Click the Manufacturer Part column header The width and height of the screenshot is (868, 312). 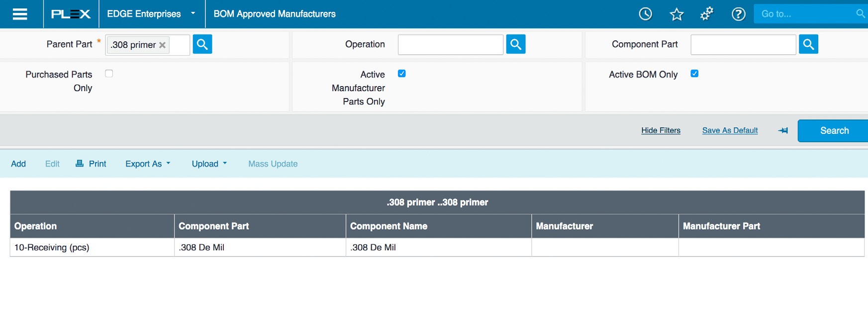point(772,226)
